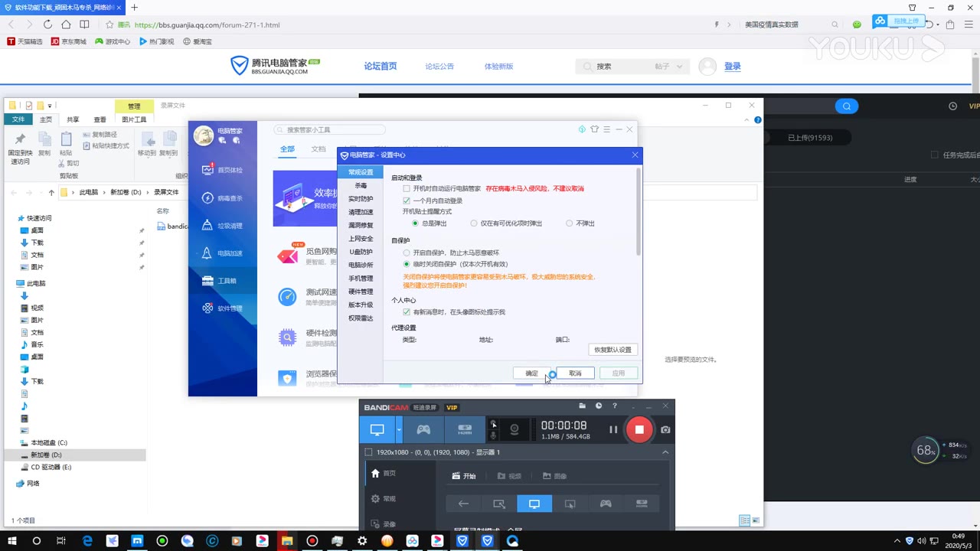Switch to Bandicam 视频 tab
980x551 pixels.
tap(509, 476)
